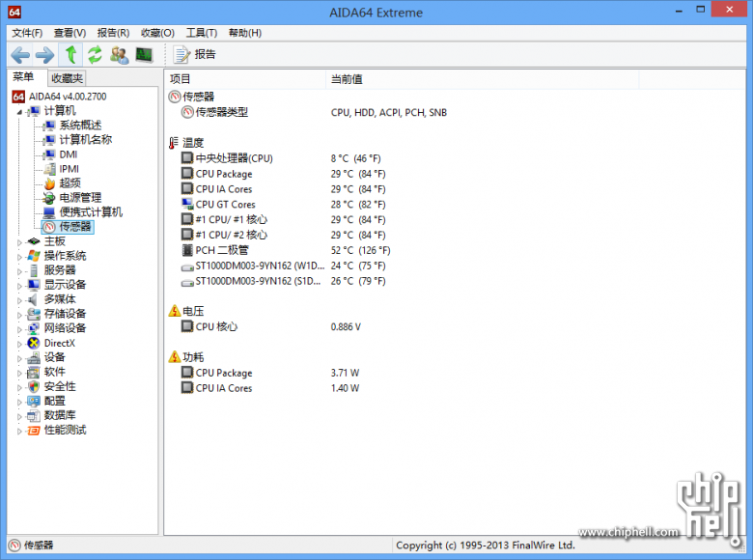
Task: Go up one level with green arrow
Action: click(x=71, y=54)
